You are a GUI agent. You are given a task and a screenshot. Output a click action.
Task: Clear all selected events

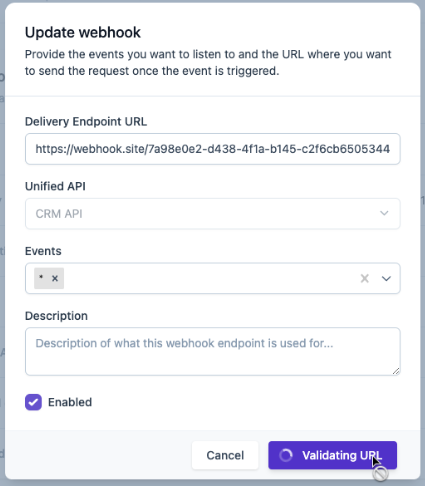[365, 278]
